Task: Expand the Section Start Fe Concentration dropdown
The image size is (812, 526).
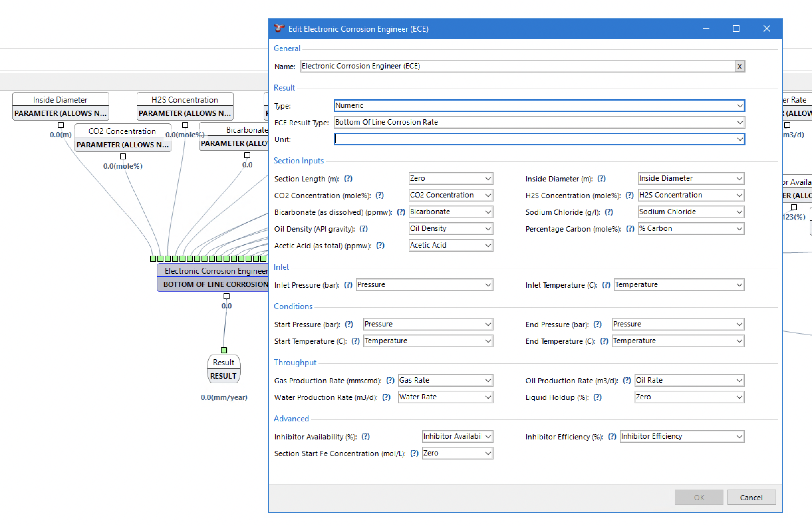Action: tap(488, 453)
